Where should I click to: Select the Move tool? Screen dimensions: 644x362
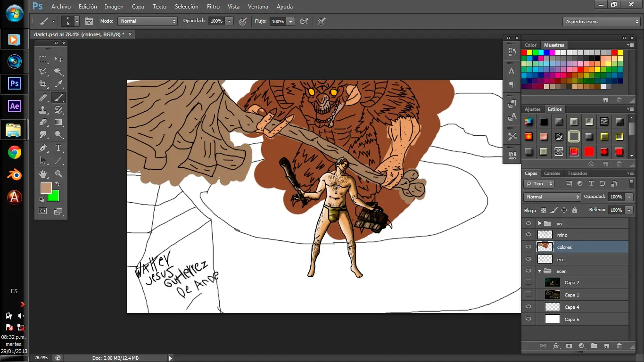(x=58, y=59)
